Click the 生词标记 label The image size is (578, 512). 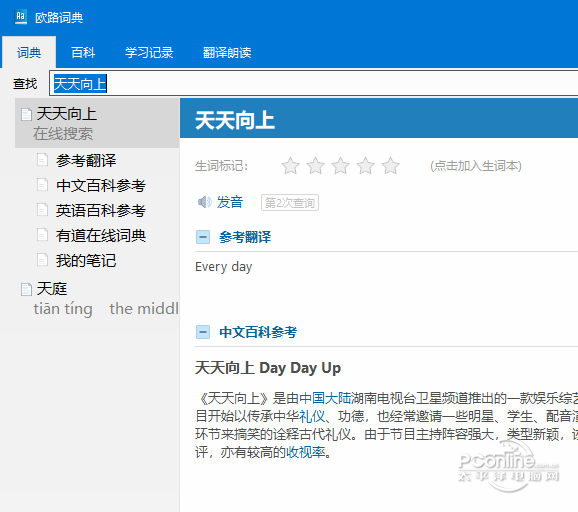(221, 166)
